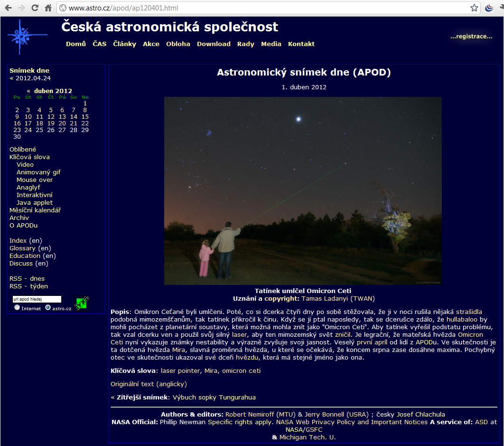Open the Interaktivní link
This screenshot has height=446, width=504.
click(34, 195)
